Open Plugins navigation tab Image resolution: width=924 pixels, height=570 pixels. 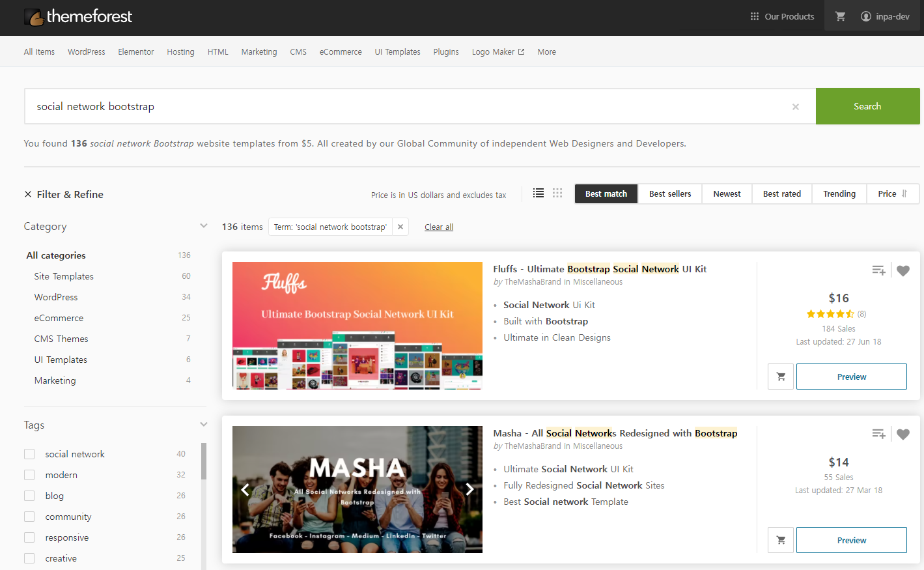(x=446, y=52)
